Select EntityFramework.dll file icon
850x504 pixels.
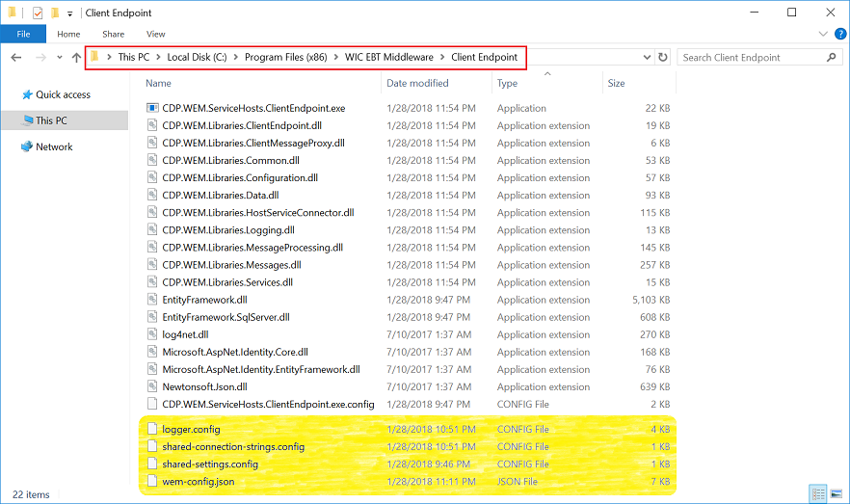point(152,299)
